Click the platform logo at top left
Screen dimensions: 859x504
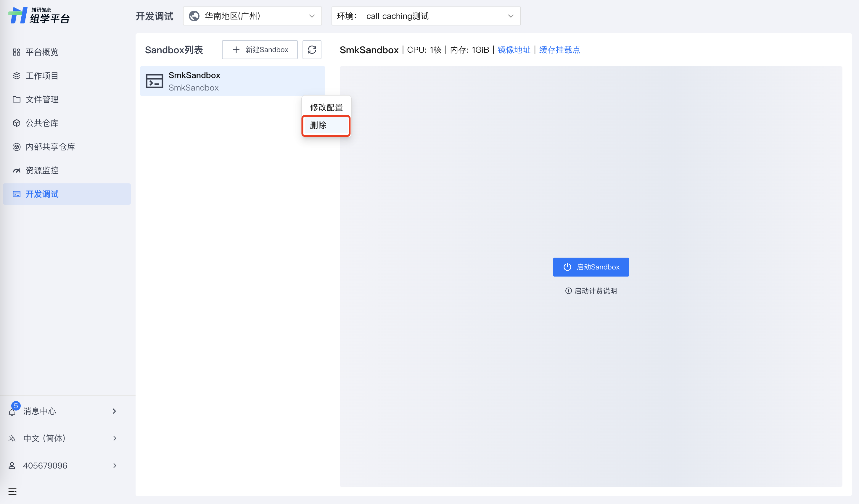(38, 16)
